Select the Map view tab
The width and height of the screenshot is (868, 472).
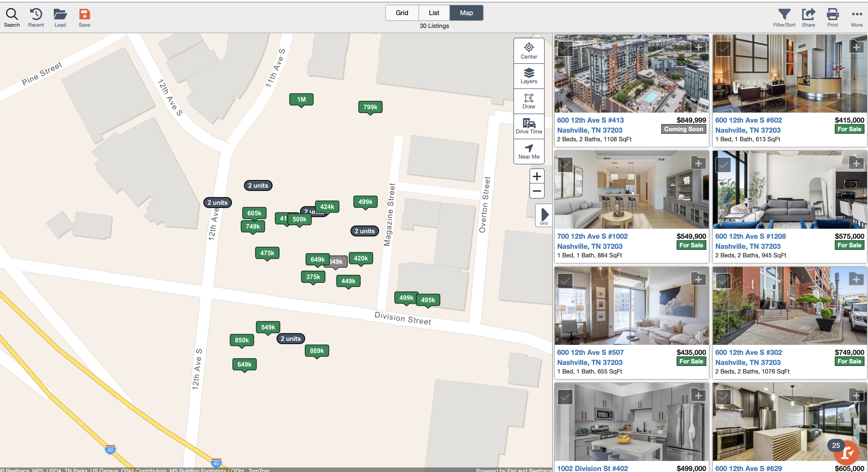point(466,13)
